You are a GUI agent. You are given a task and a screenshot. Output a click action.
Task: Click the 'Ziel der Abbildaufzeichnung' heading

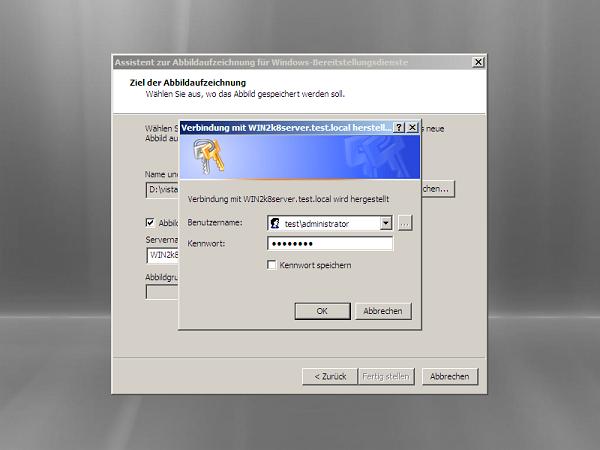(188, 83)
